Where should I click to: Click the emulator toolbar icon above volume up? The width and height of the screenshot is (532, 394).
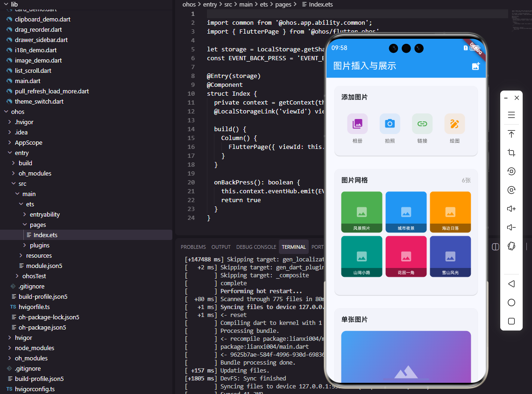pos(511,190)
